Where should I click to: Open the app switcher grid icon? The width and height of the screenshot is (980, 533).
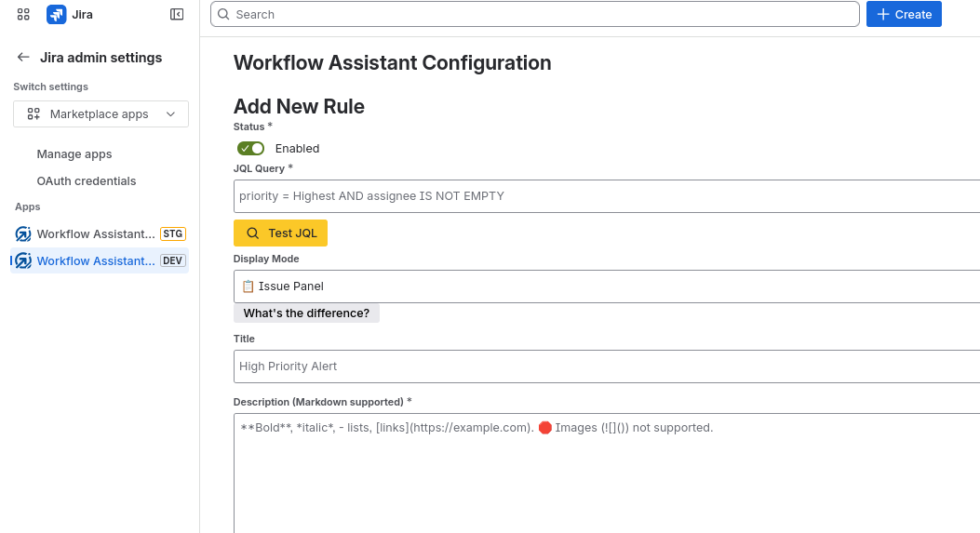point(23,14)
